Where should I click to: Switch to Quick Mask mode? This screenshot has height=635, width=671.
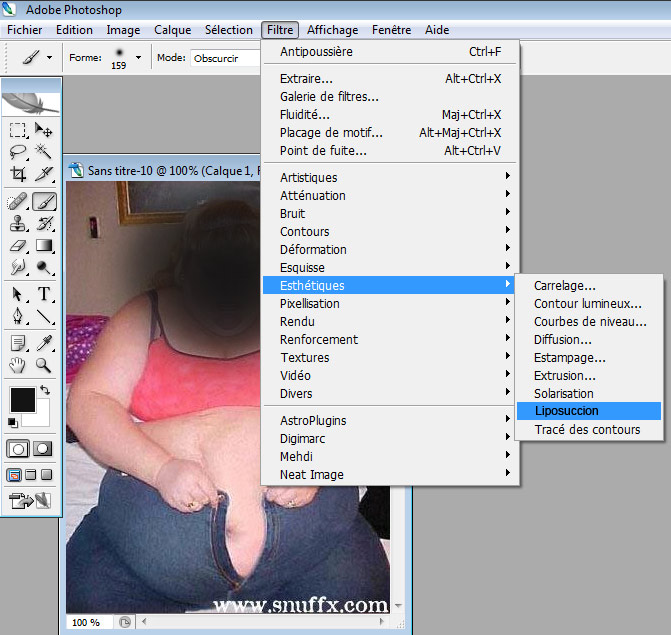42,449
